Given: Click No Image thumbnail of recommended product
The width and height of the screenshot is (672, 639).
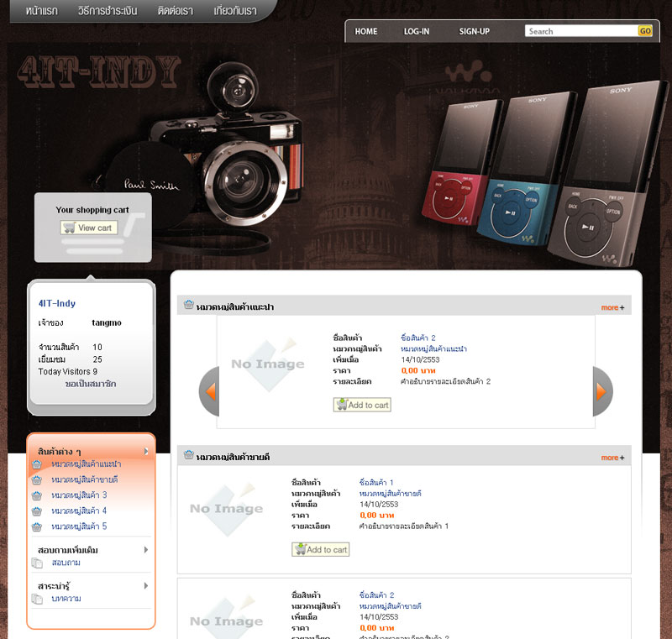Looking at the screenshot, I should pos(268,364).
